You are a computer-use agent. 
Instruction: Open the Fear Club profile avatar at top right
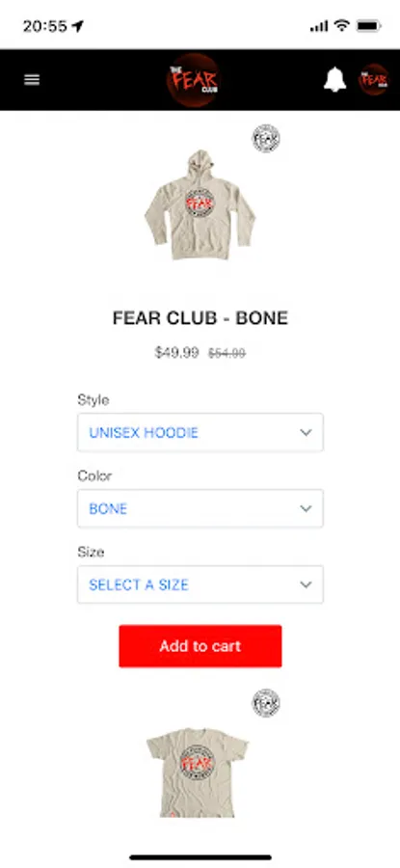(374, 80)
